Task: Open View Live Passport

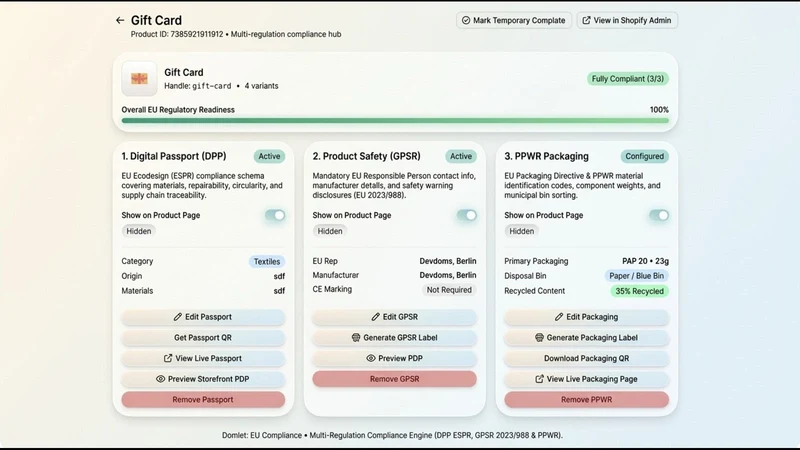Action: [203, 358]
